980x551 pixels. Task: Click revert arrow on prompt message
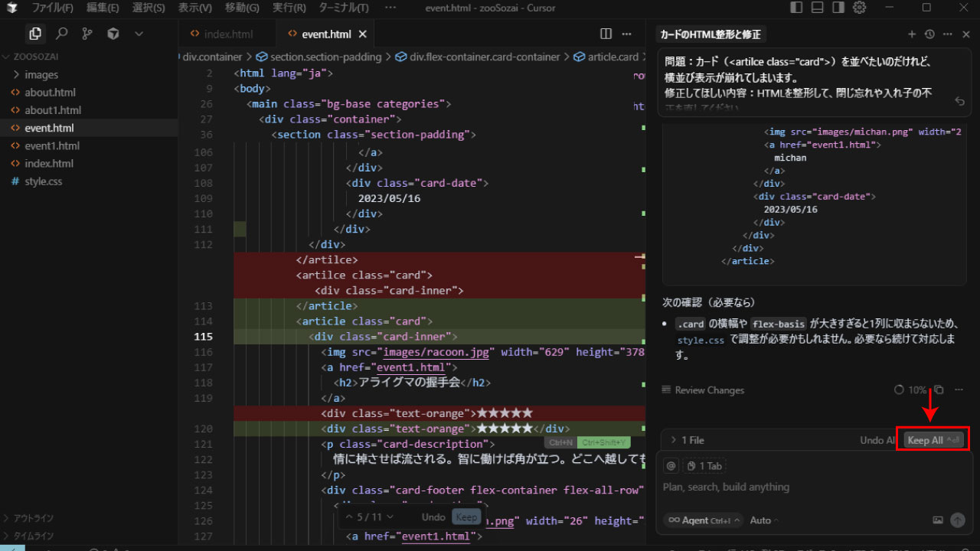960,101
